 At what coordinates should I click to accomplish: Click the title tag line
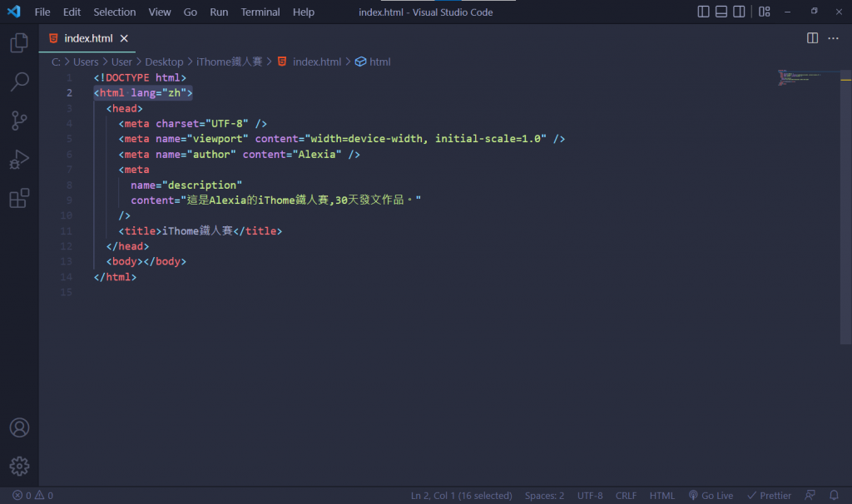point(201,231)
